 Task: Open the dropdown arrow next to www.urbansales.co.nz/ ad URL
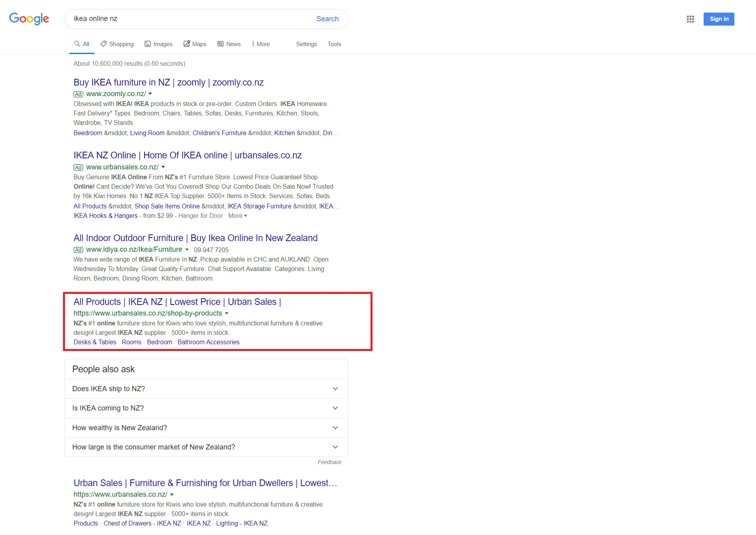pos(163,167)
